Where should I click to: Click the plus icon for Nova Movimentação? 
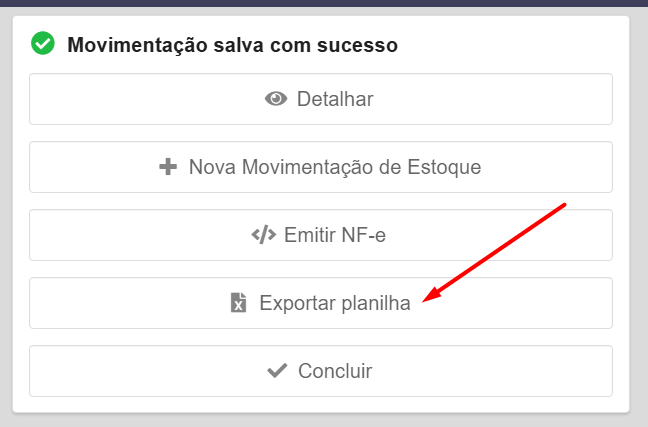(168, 167)
